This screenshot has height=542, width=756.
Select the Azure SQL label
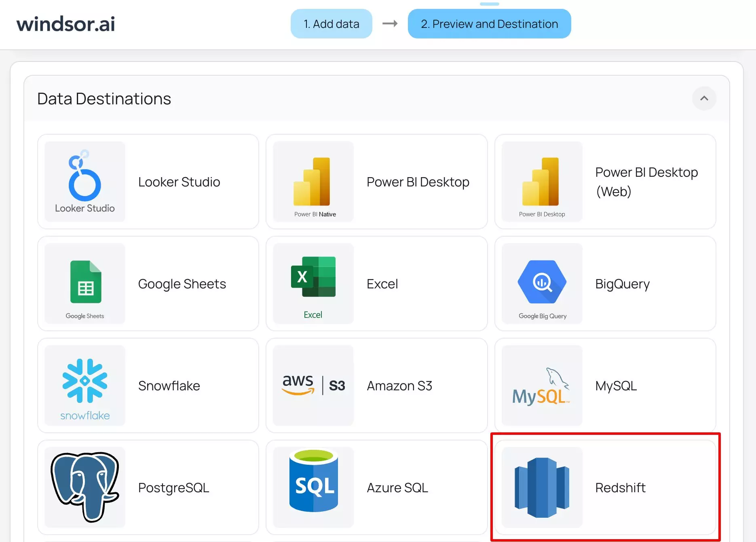(397, 488)
